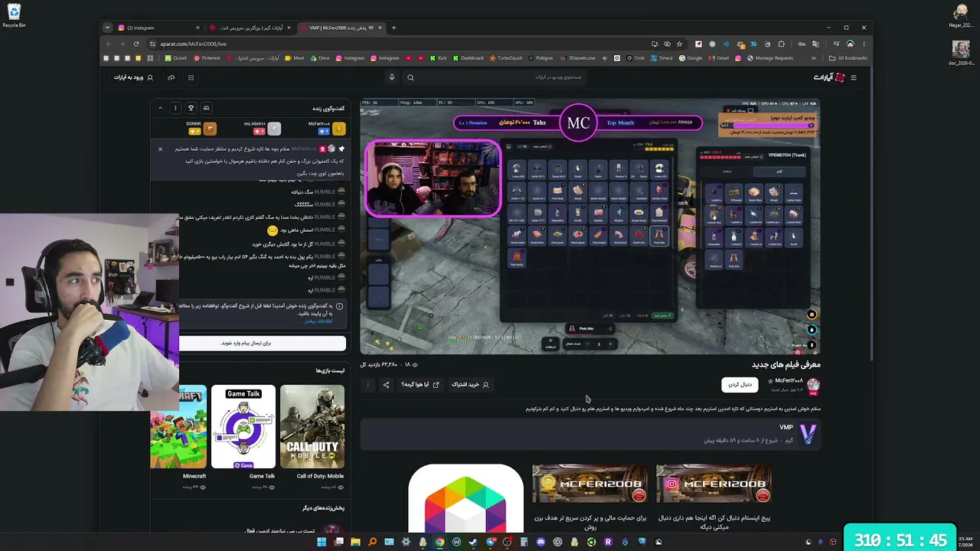The image size is (980, 551).
Task: Open a new browser tab
Action: click(394, 28)
